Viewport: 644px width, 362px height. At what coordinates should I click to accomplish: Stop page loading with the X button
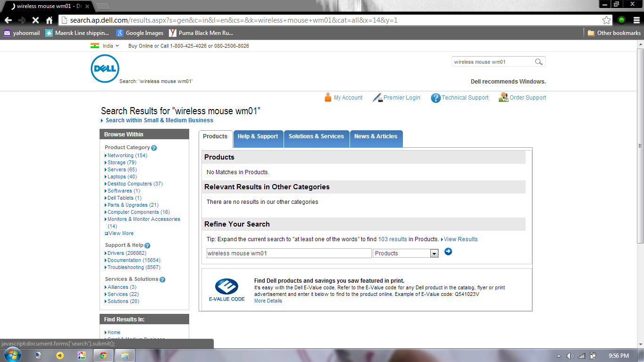35,20
